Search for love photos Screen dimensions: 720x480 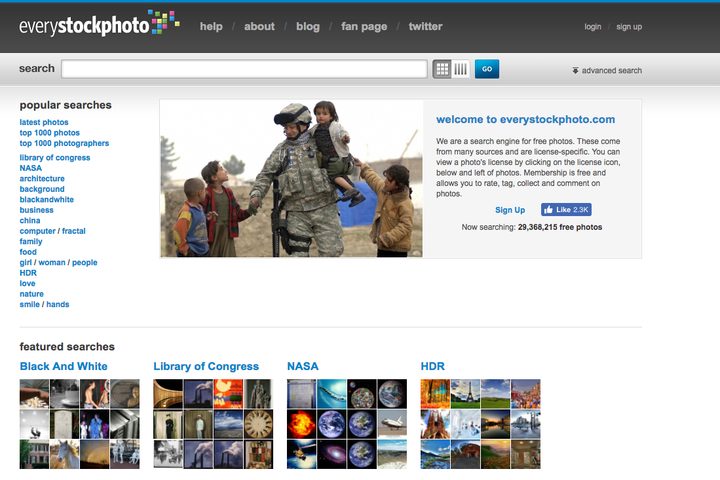pos(28,284)
